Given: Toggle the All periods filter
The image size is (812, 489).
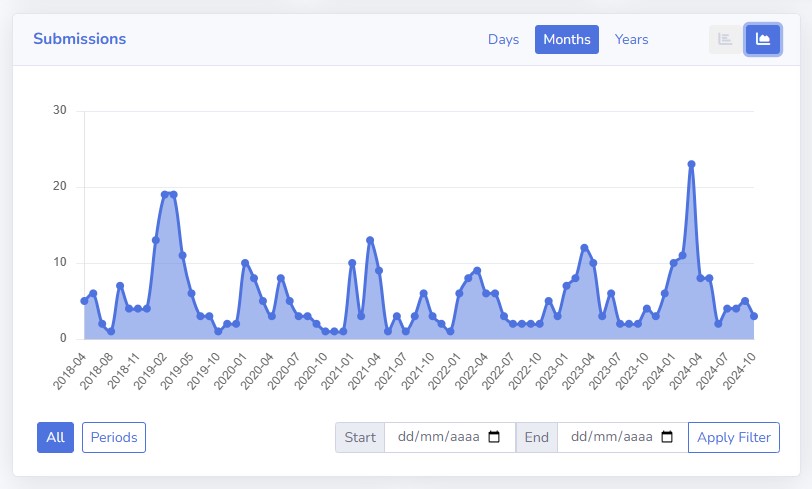Looking at the screenshot, I should tap(55, 437).
